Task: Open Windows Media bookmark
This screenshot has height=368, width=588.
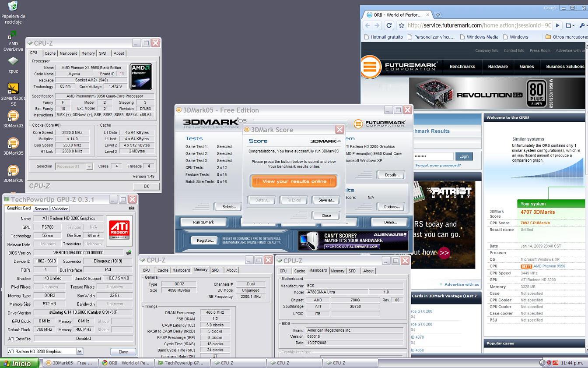Action: 479,37
